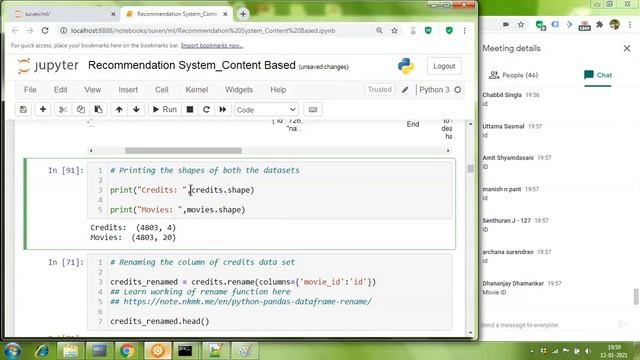The width and height of the screenshot is (640, 360).
Task: Save notebook with the floppy disk icon
Action: click(x=23, y=109)
